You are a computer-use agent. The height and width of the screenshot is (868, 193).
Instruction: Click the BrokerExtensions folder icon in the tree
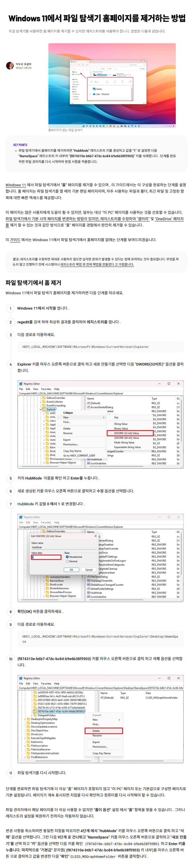[x=47, y=588]
